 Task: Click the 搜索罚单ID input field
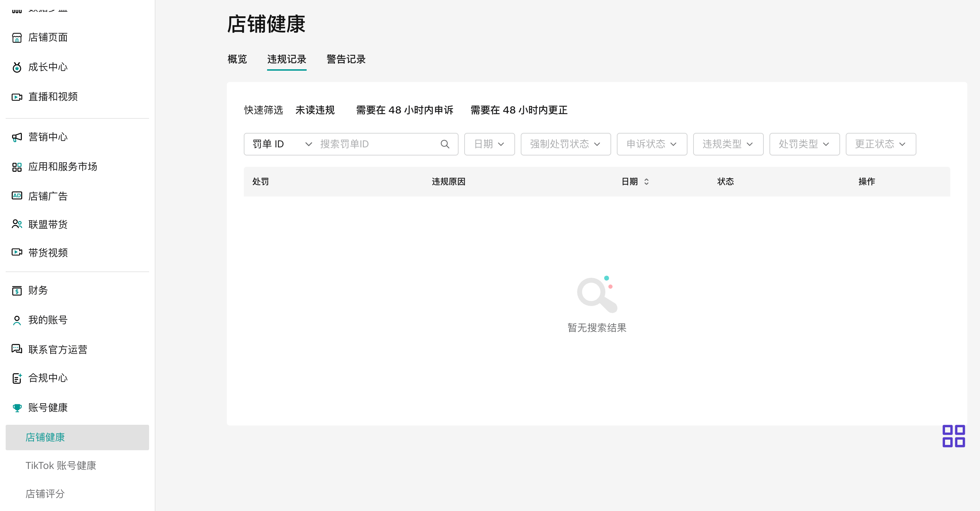point(377,144)
